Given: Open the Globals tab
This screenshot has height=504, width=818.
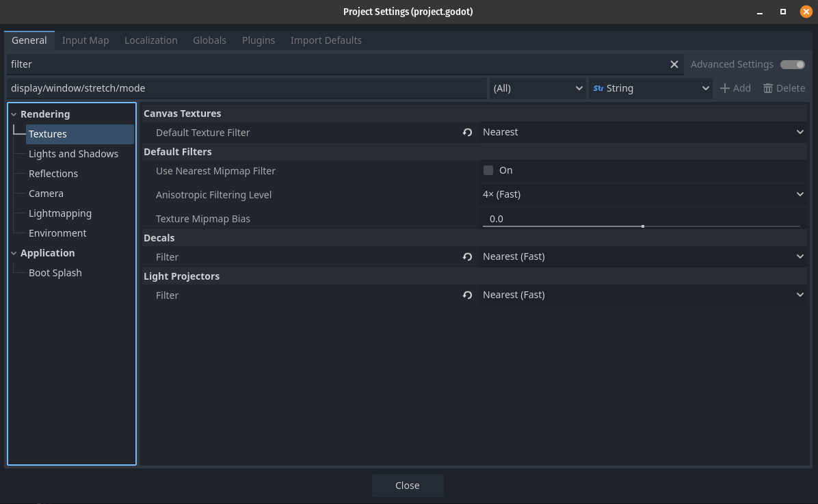Looking at the screenshot, I should pos(209,40).
